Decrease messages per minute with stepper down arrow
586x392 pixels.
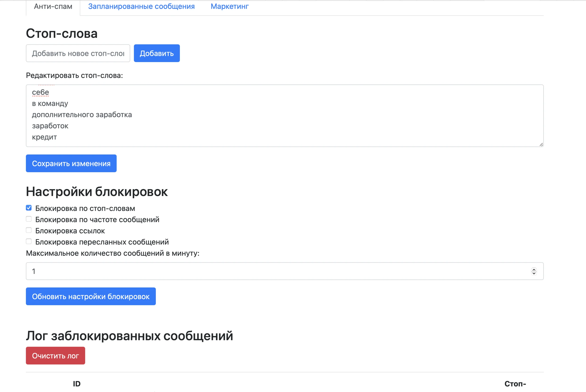tap(534, 273)
